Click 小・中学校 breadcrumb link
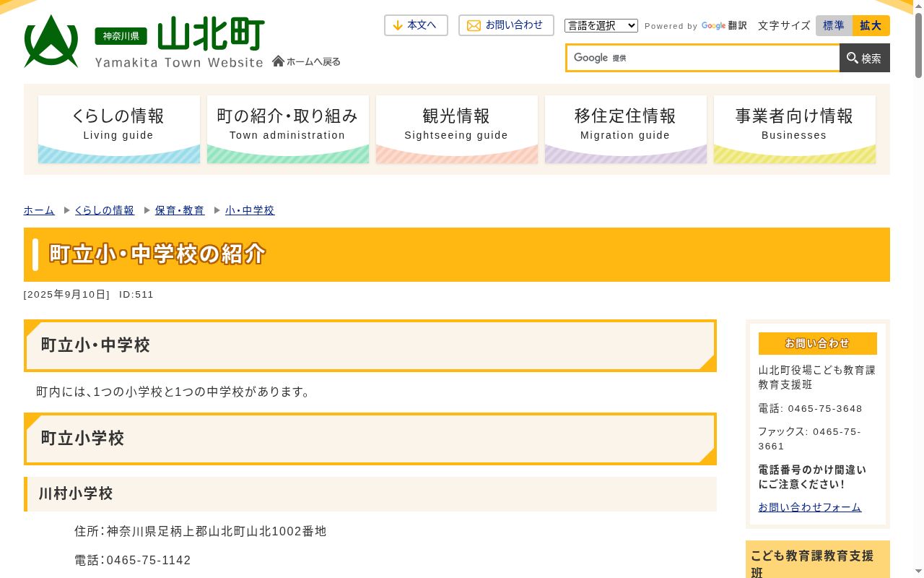 pyautogui.click(x=250, y=210)
